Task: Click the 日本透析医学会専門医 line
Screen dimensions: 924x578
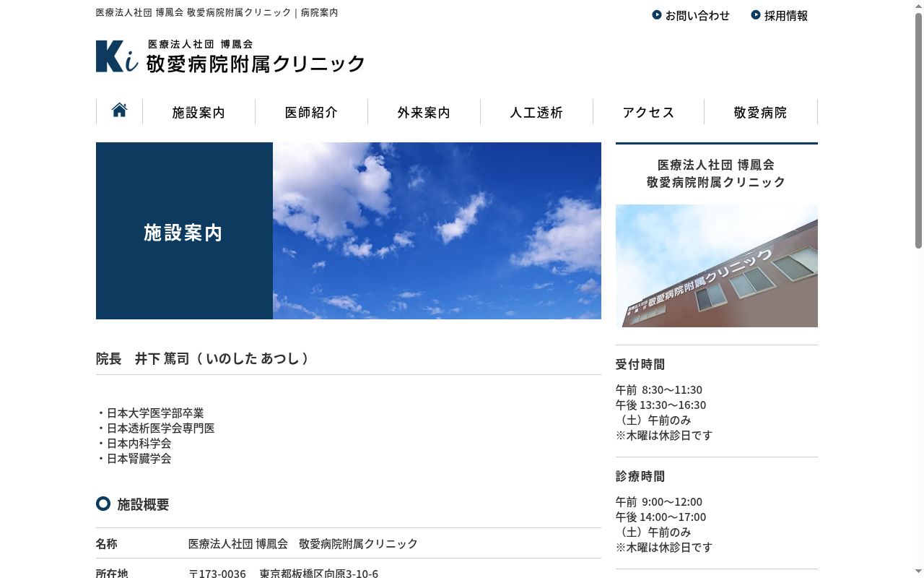Action: (155, 428)
